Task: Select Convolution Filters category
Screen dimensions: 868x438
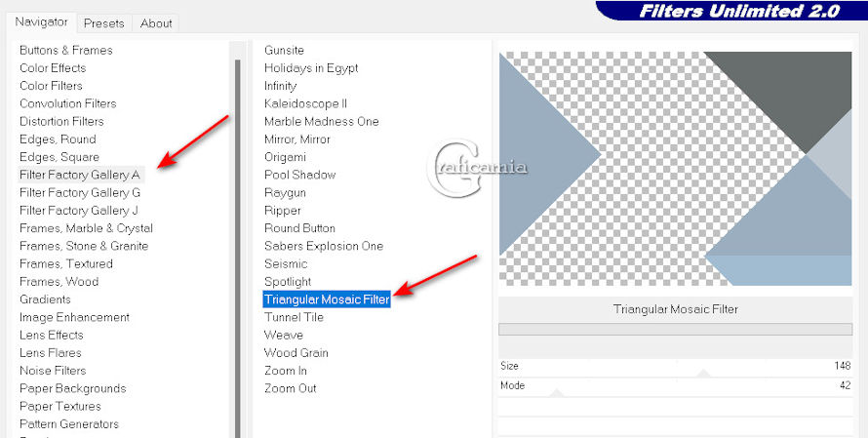Action: [x=67, y=103]
